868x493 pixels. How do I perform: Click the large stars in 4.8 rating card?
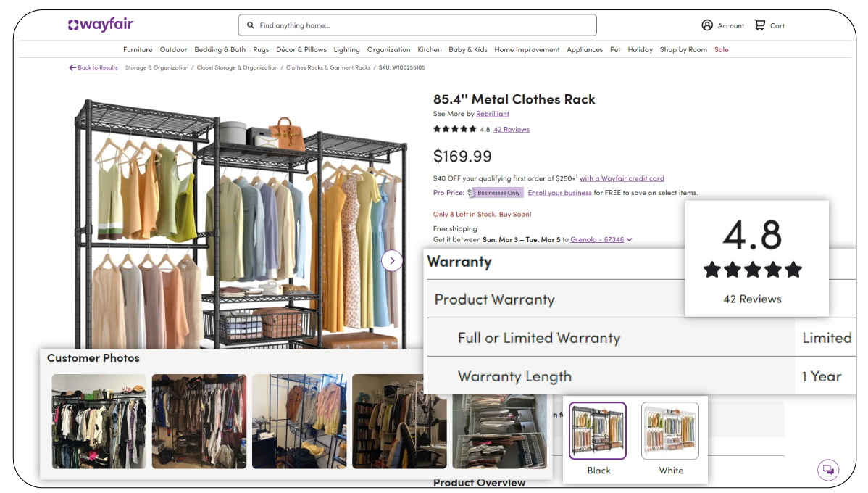click(752, 270)
